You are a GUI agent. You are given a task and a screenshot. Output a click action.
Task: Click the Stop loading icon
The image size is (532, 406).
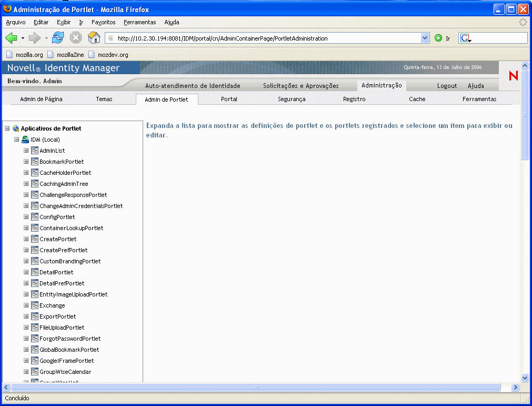coord(76,38)
